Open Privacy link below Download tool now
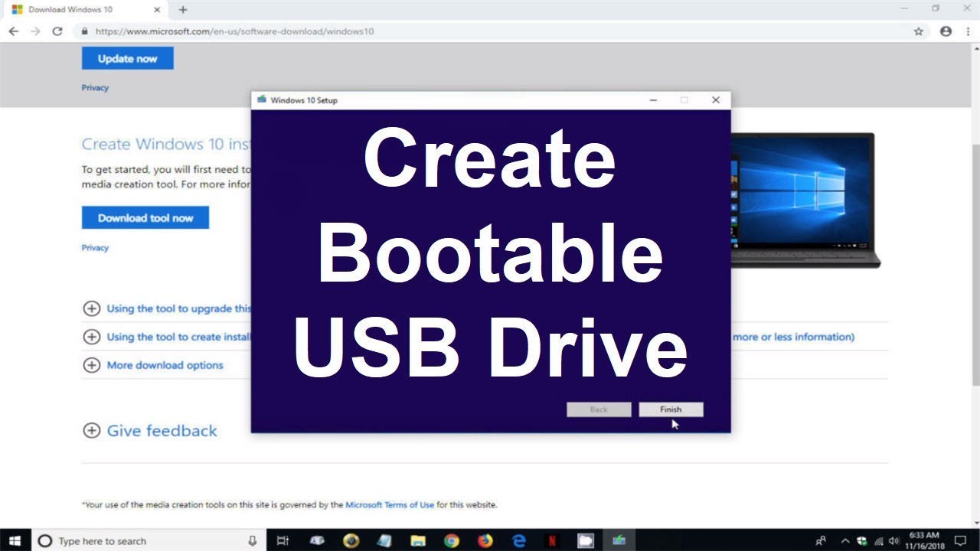This screenshot has width=980, height=551. pyautogui.click(x=95, y=247)
